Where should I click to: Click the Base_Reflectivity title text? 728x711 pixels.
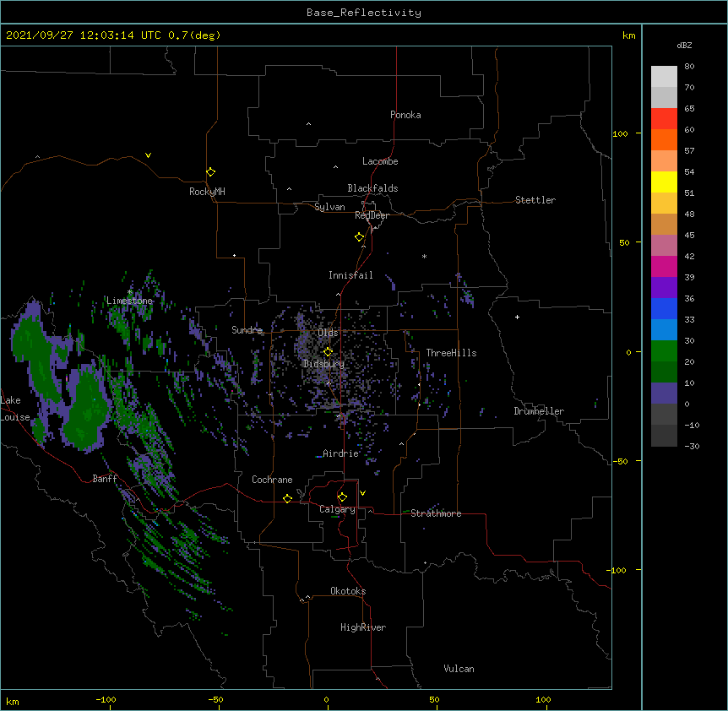click(x=364, y=13)
